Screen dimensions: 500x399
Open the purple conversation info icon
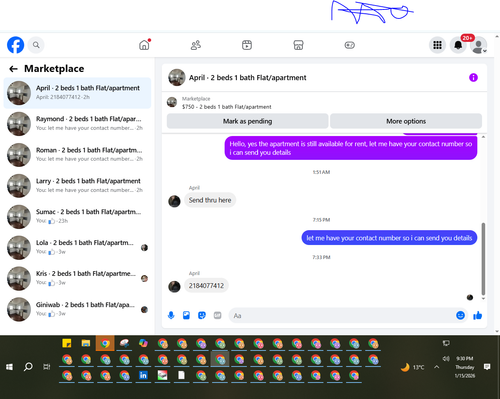click(x=473, y=78)
